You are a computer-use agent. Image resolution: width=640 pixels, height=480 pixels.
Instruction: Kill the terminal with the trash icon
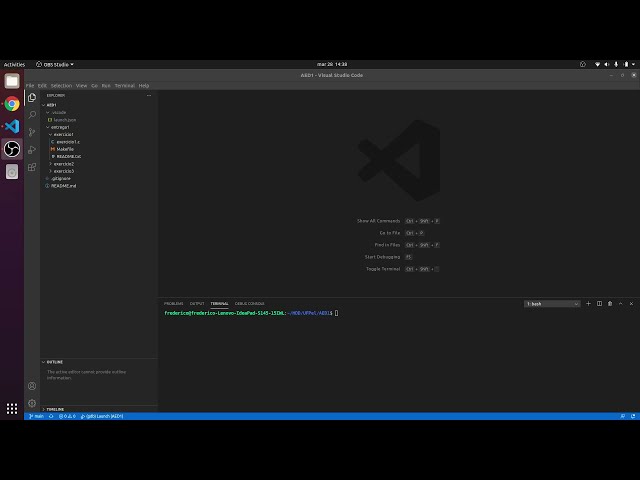pos(610,304)
